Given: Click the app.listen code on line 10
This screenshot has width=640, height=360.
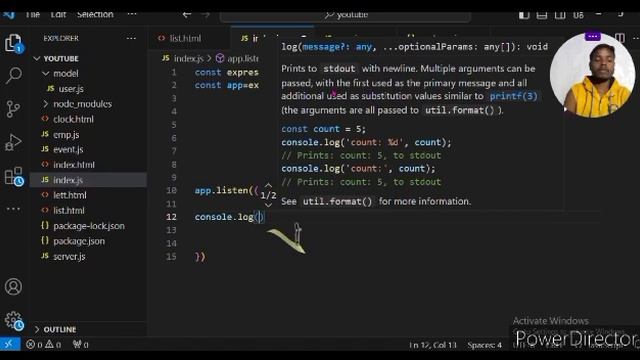Looking at the screenshot, I should [x=226, y=191].
